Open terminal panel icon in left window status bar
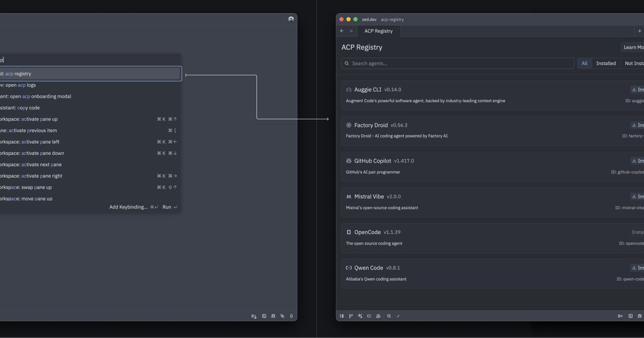The height and width of the screenshot is (338, 644). point(264,316)
